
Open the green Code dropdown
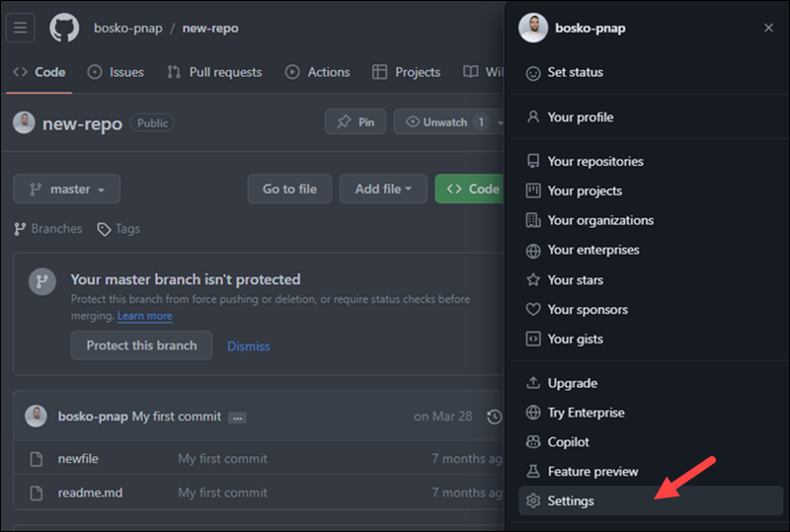tap(470, 189)
